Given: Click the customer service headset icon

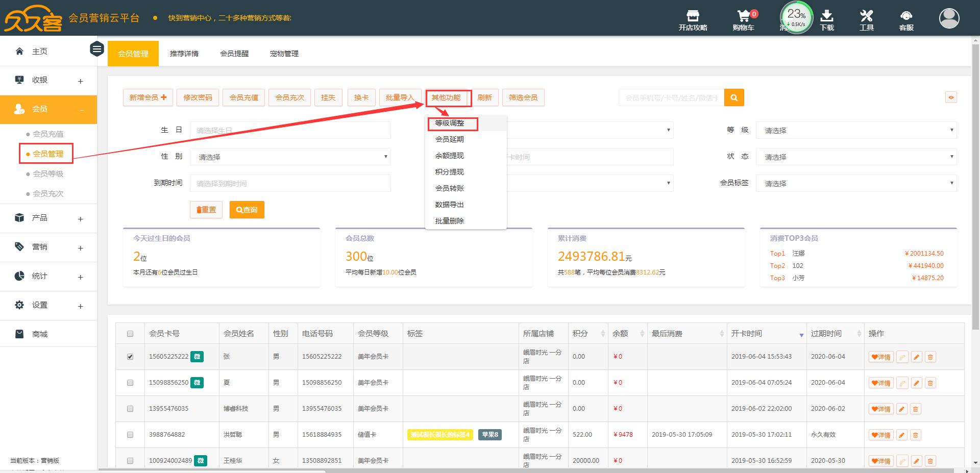Looking at the screenshot, I should [x=906, y=17].
